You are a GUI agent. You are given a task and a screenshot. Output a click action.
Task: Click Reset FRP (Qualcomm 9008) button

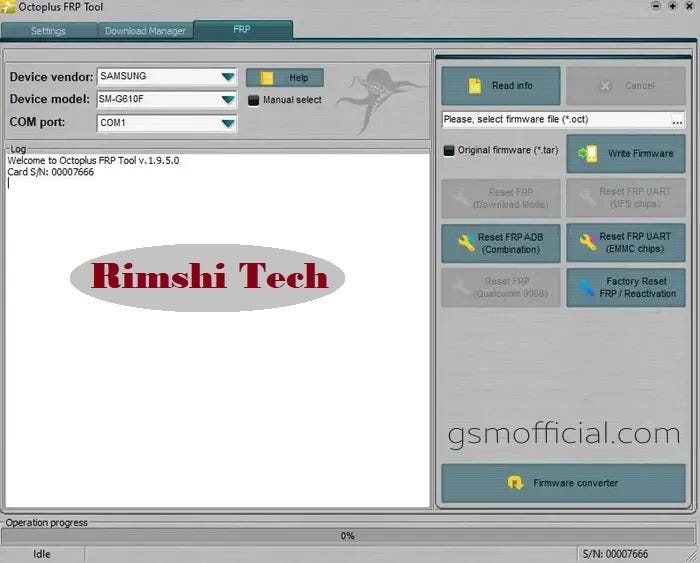pos(501,288)
